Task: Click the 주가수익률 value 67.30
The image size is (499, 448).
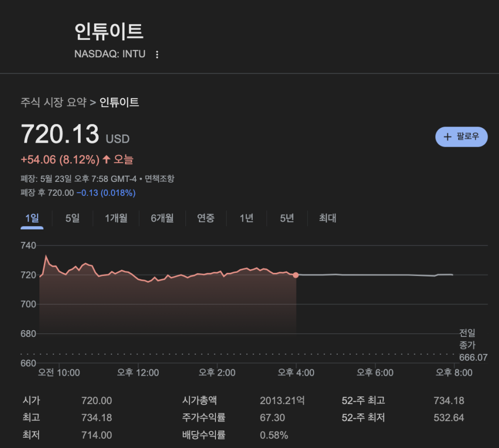Action: (272, 418)
